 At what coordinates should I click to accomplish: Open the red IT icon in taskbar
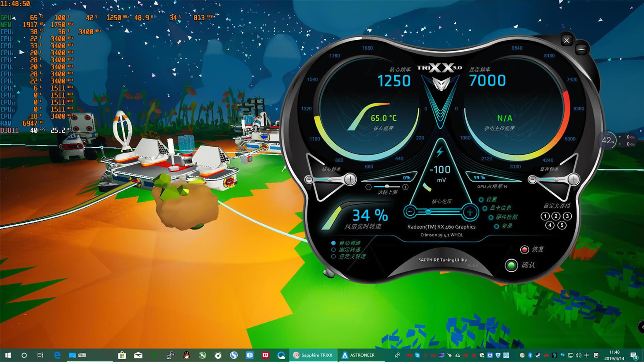click(x=265, y=355)
